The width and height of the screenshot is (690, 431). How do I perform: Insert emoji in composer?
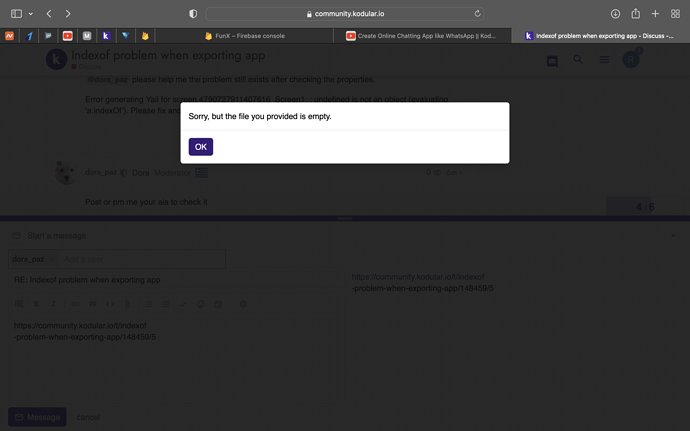pos(201,304)
